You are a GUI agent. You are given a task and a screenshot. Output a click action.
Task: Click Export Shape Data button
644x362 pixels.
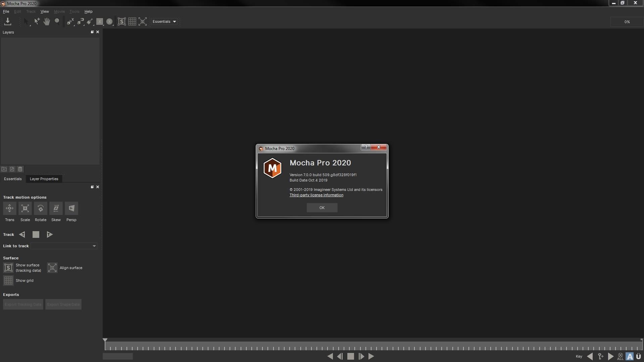[63, 304]
